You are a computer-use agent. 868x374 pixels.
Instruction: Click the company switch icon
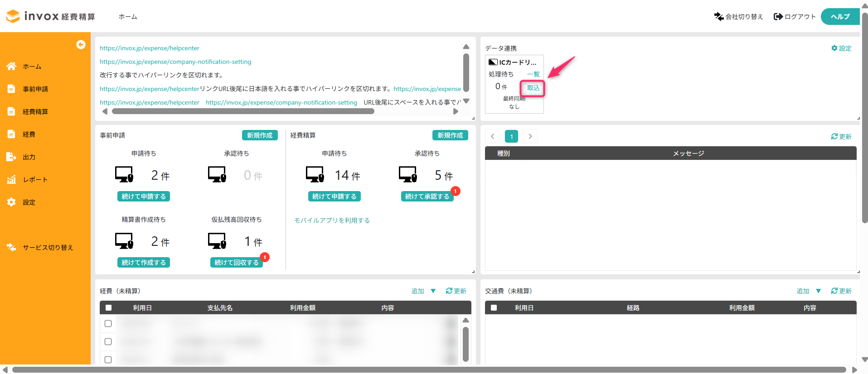pos(718,17)
